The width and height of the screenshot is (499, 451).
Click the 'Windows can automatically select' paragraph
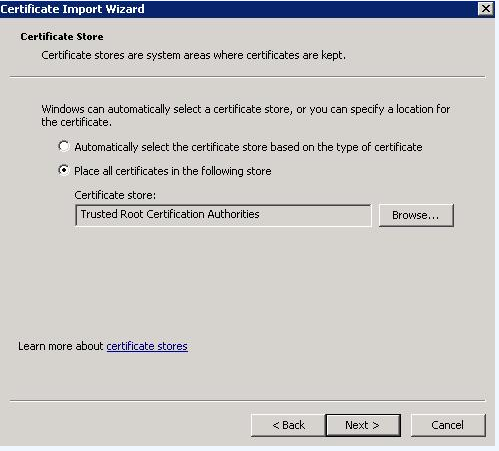[x=246, y=115]
